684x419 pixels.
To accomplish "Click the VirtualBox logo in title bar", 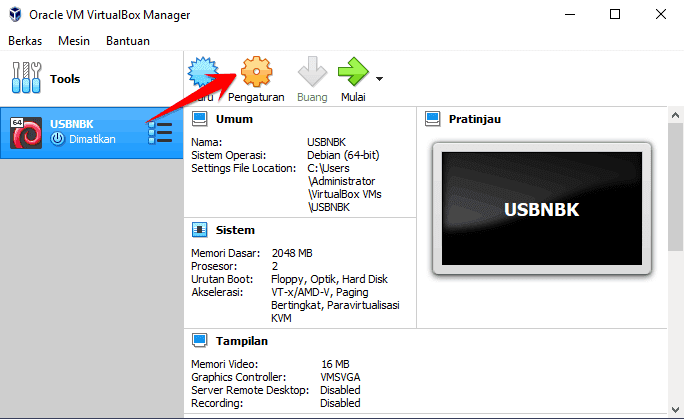I will coord(15,14).
